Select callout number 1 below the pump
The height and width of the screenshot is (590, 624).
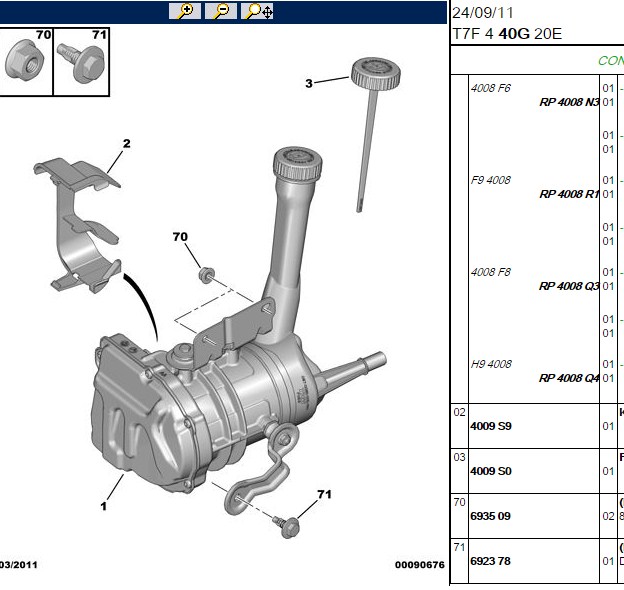point(103,506)
